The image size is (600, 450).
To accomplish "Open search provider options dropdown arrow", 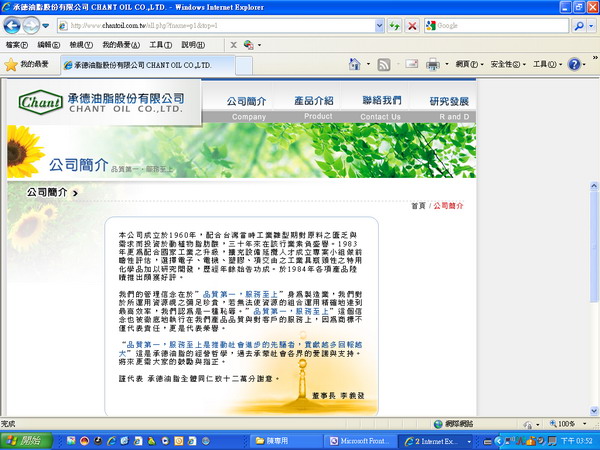I will tap(591, 26).
